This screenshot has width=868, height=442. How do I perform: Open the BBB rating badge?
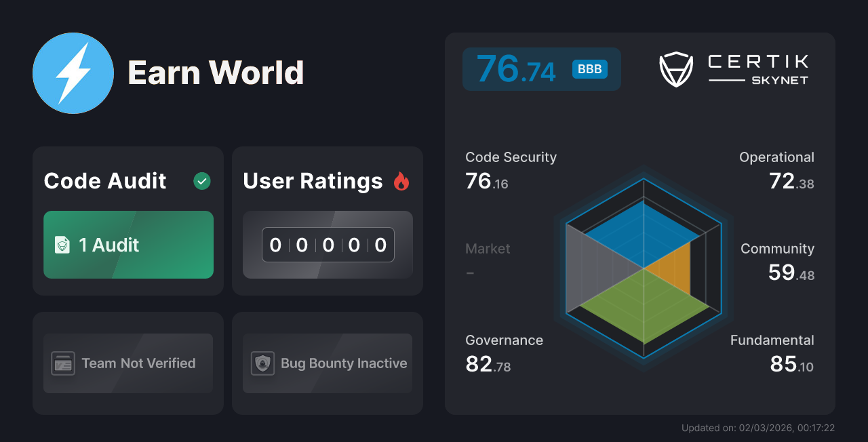pos(589,68)
